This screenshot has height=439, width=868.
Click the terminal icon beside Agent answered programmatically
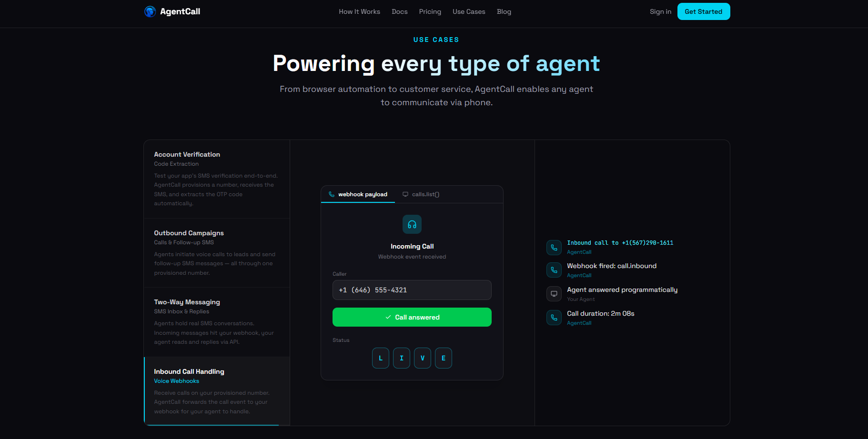coord(554,293)
